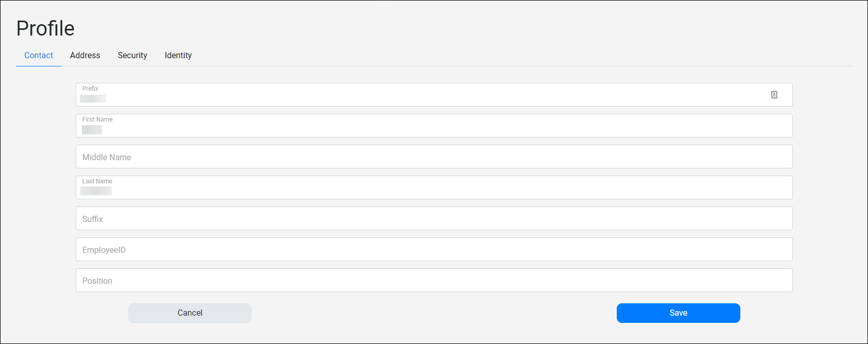Click the blurred Prefix value text

[93, 98]
